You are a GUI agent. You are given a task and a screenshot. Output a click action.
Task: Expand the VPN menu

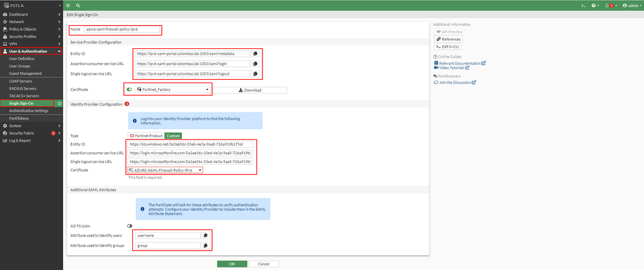tap(32, 44)
